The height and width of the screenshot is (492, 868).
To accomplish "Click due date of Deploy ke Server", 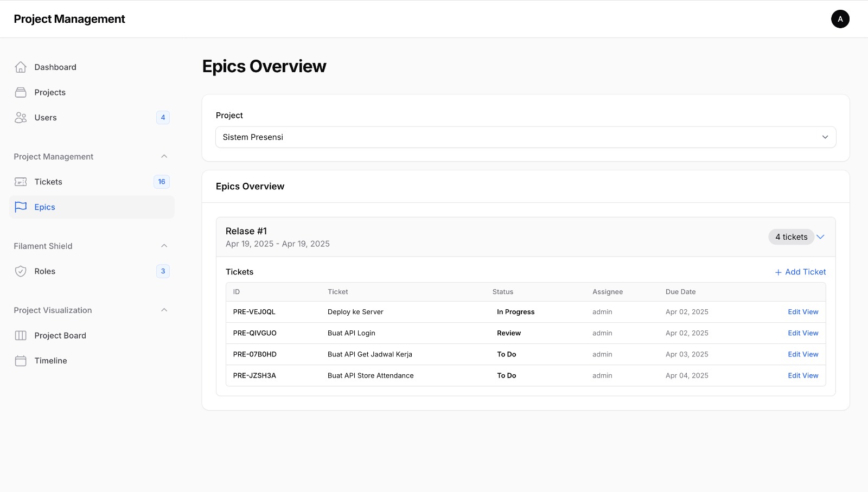I will click(687, 312).
